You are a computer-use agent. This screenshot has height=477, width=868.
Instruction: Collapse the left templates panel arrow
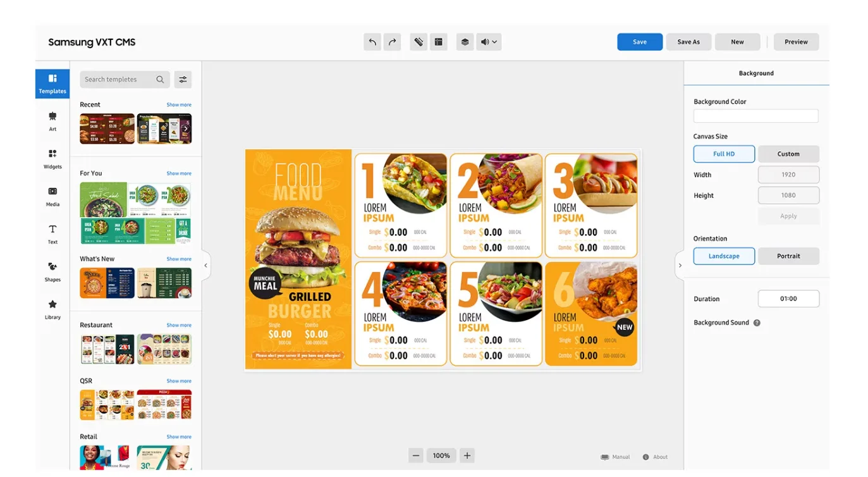[205, 266]
